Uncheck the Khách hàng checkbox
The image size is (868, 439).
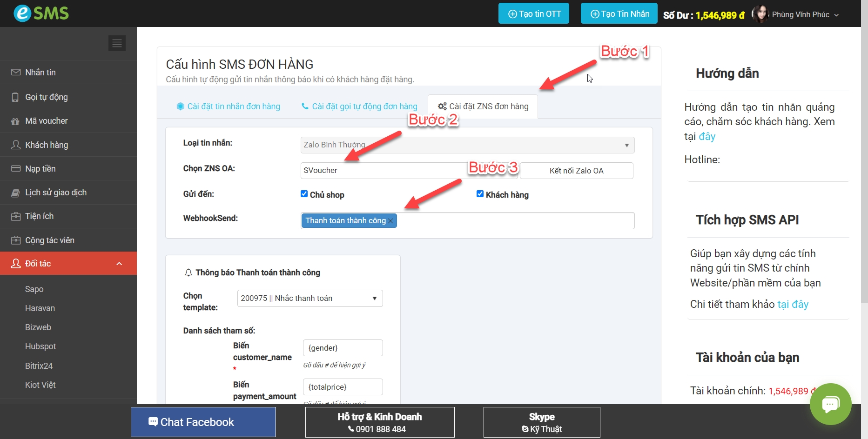pyautogui.click(x=480, y=194)
